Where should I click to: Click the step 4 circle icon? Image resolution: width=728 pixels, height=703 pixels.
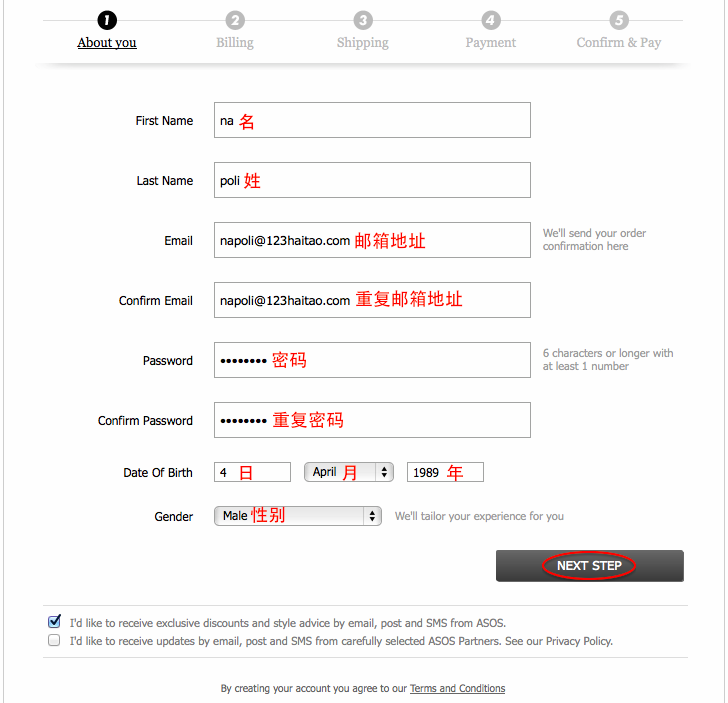pos(490,20)
